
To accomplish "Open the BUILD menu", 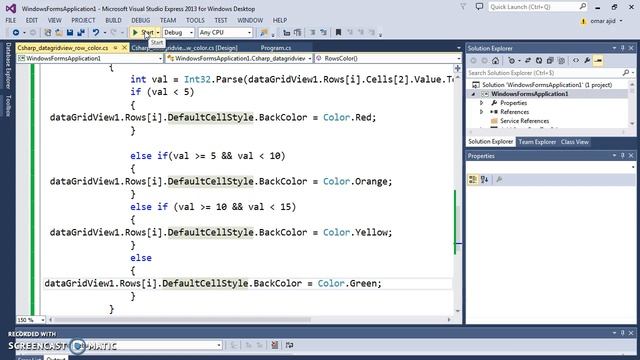I will (113, 20).
